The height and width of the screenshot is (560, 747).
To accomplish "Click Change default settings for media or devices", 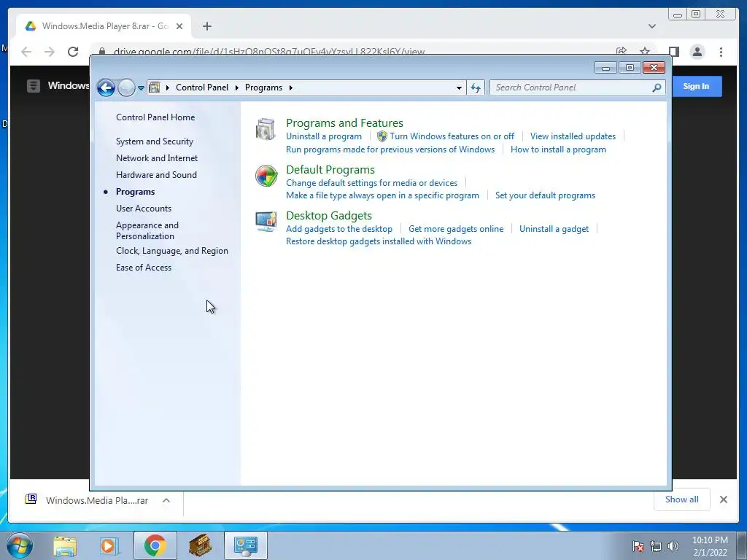I will tap(371, 183).
